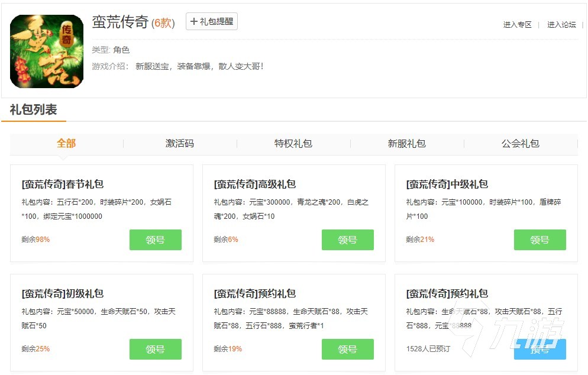Open the 公会礼包 tab

521,143
